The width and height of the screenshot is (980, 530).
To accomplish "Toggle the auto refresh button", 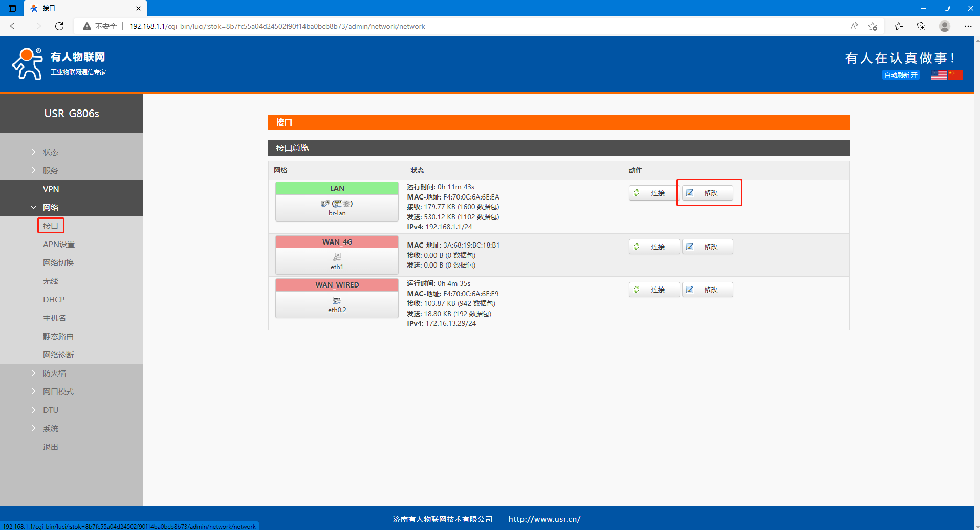I will pos(901,75).
